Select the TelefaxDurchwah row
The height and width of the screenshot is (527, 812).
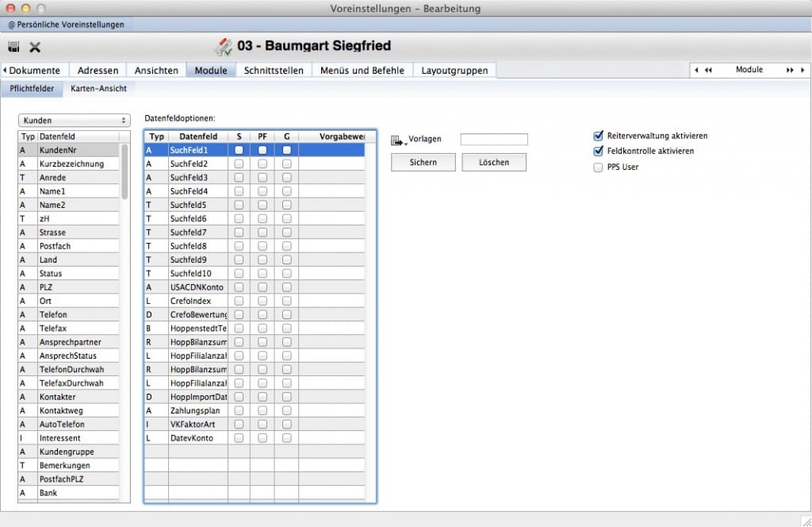[x=68, y=383]
